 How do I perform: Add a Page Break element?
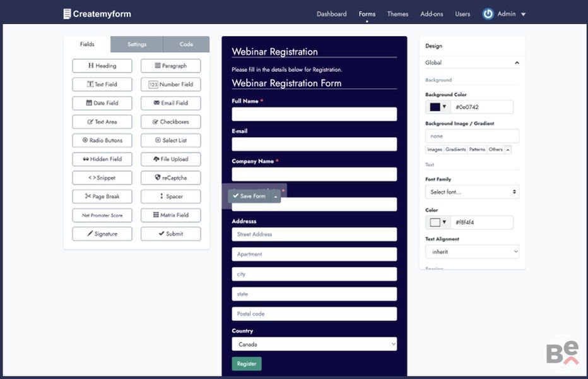coord(102,196)
